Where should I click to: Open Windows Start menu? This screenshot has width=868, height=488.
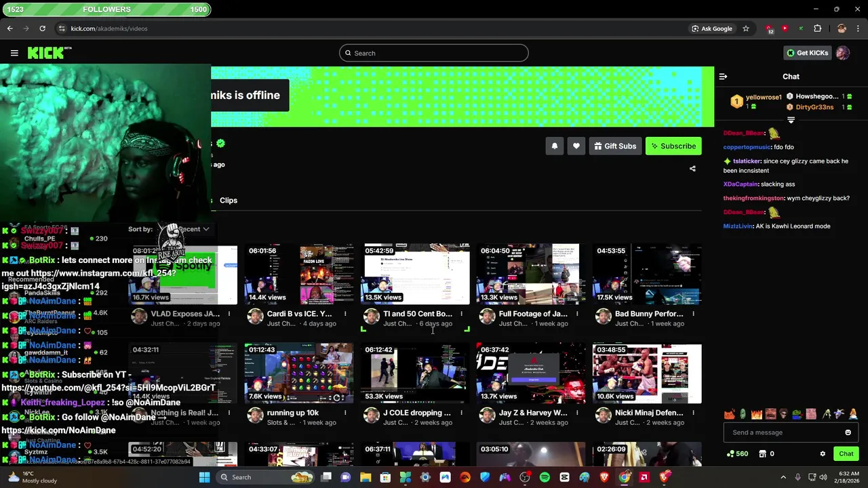204,477
